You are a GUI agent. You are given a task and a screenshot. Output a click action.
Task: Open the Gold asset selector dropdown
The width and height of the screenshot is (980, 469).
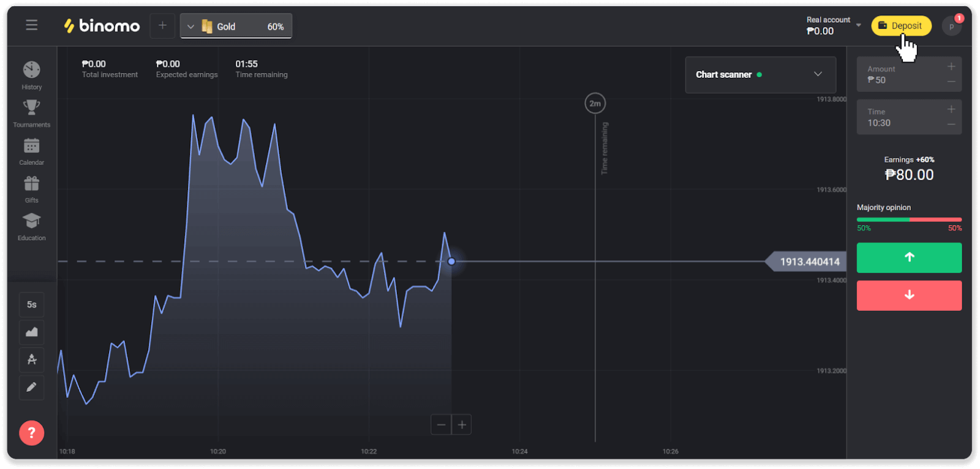236,26
